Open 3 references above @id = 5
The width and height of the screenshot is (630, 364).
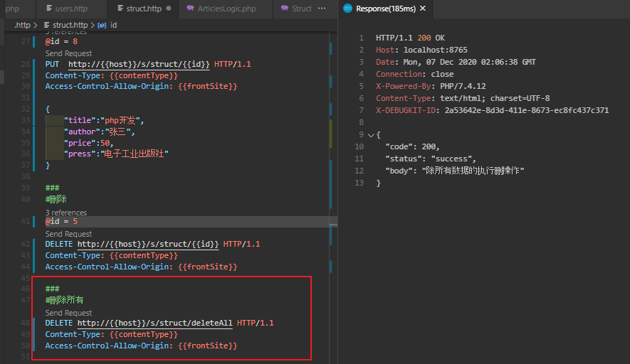(66, 213)
